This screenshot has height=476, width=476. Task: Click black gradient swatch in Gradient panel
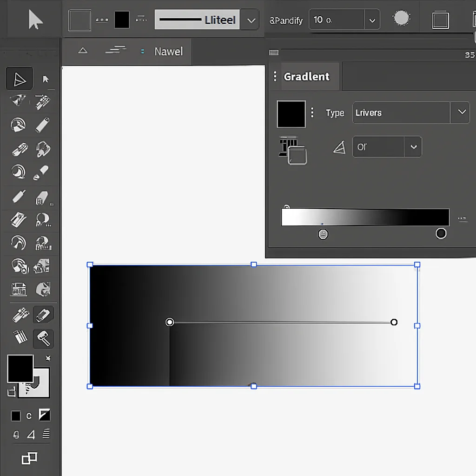291,114
